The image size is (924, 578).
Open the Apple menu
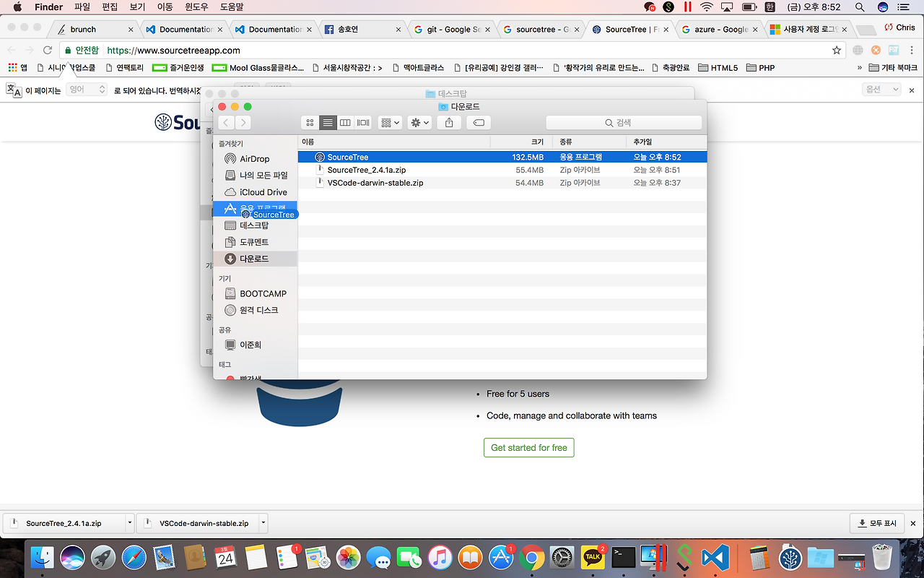[17, 7]
